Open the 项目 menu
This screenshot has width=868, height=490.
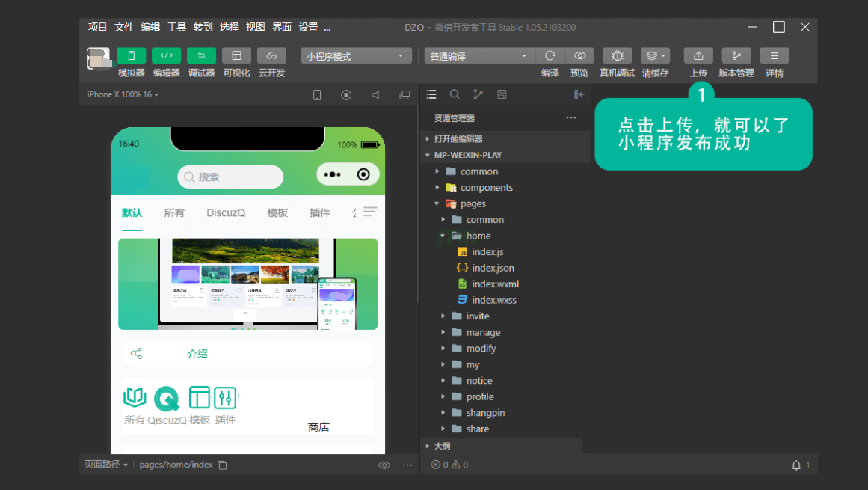pos(96,27)
